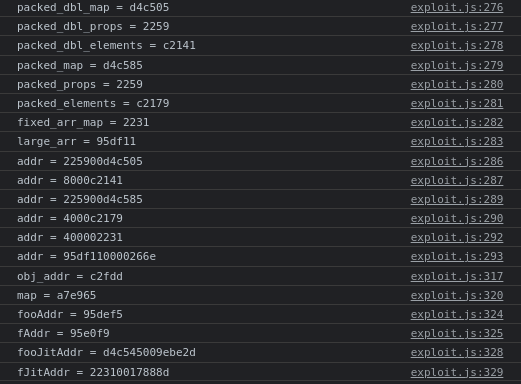Image resolution: width=521 pixels, height=384 pixels.
Task: Open the exploit.js:283 link
Action: 457,142
